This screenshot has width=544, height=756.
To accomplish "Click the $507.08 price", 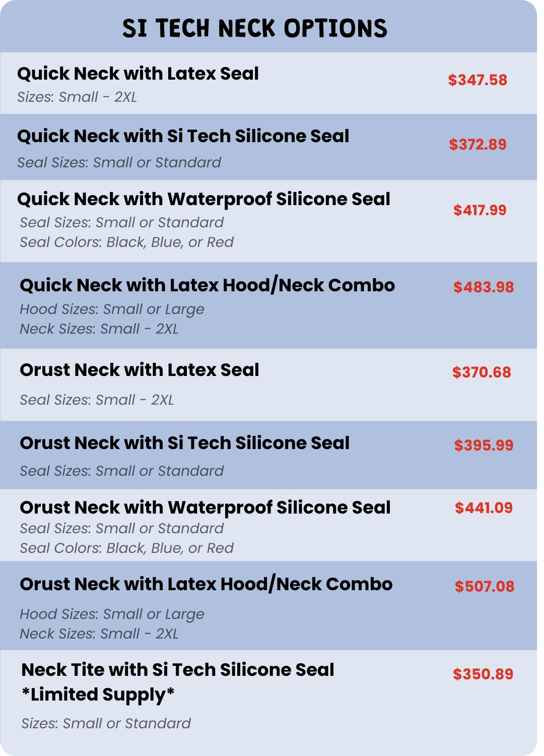I will tap(484, 587).
